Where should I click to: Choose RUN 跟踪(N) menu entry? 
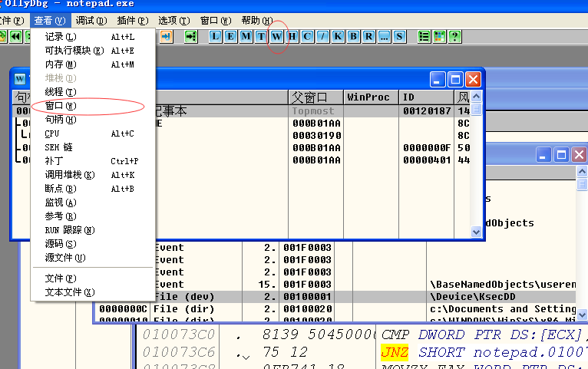93,230
